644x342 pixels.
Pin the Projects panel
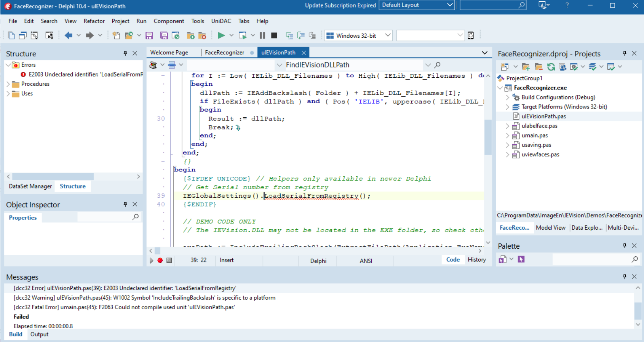tap(625, 53)
